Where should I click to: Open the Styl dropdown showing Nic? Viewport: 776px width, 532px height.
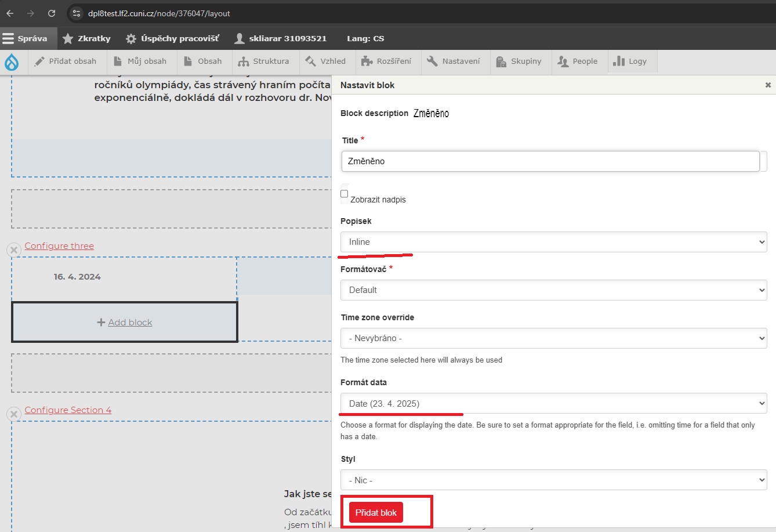(554, 480)
